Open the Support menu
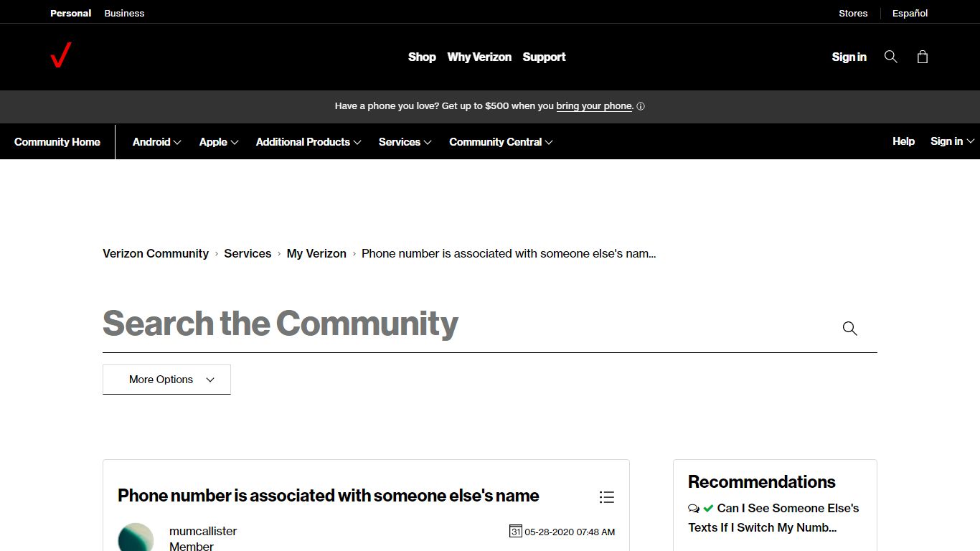This screenshot has width=980, height=551. pos(544,57)
